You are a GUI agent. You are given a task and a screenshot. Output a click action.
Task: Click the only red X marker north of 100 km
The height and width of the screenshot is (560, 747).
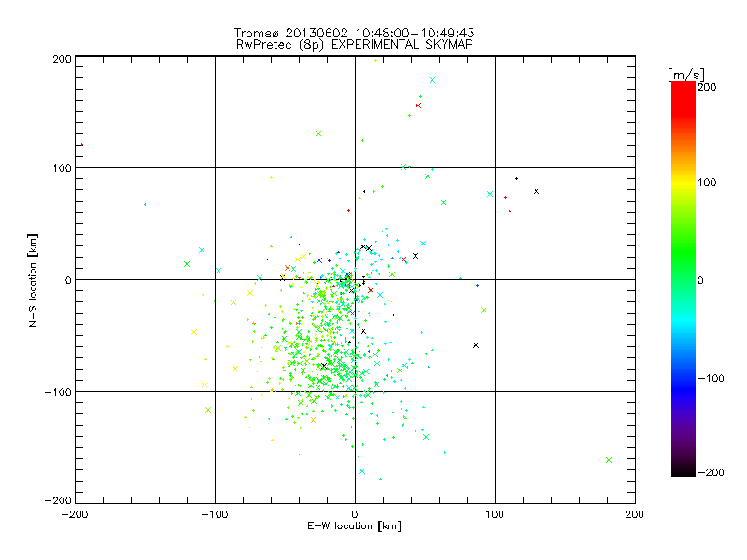click(418, 105)
